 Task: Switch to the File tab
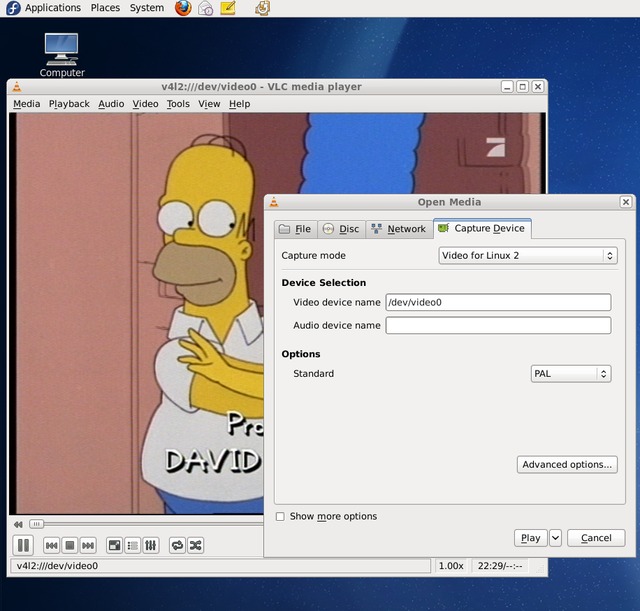point(296,229)
